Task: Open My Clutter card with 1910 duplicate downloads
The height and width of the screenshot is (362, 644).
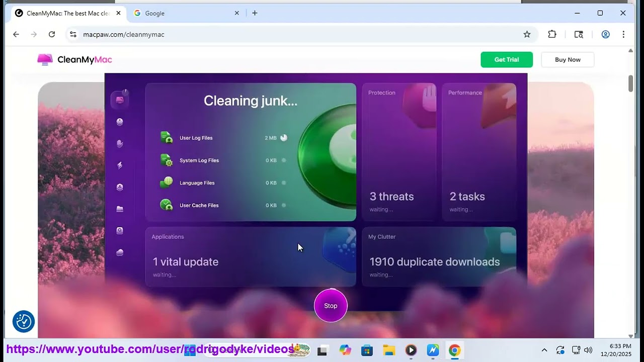Action: (x=439, y=257)
